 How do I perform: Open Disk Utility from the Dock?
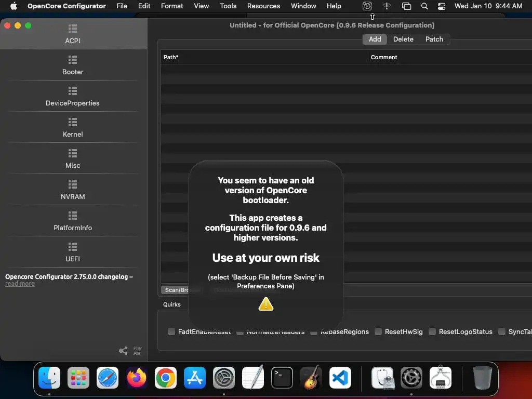382,378
